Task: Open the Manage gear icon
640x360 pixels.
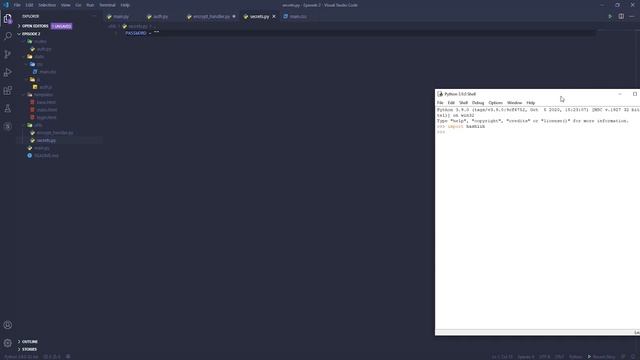Action: point(7,343)
